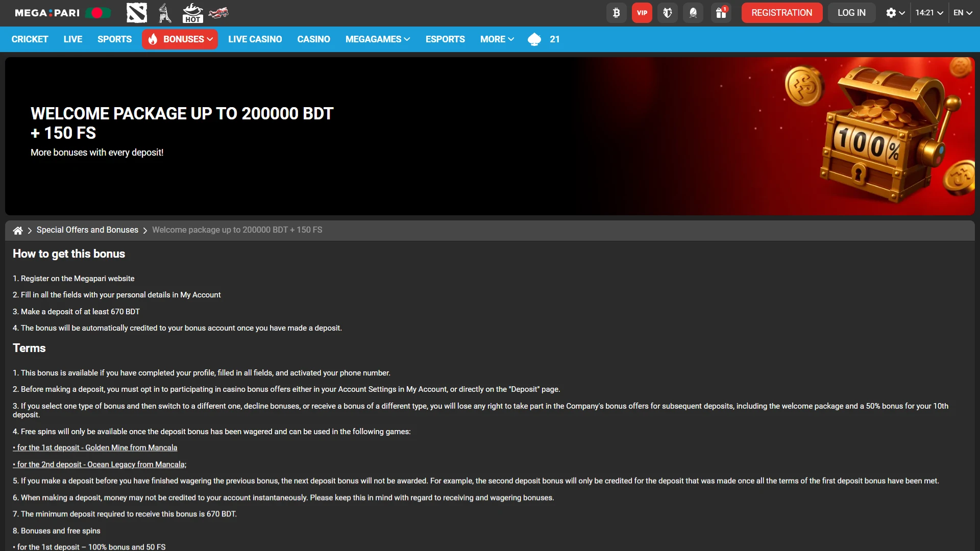Click the Golden Mine from Mancala link
980x551 pixels.
coord(95,447)
